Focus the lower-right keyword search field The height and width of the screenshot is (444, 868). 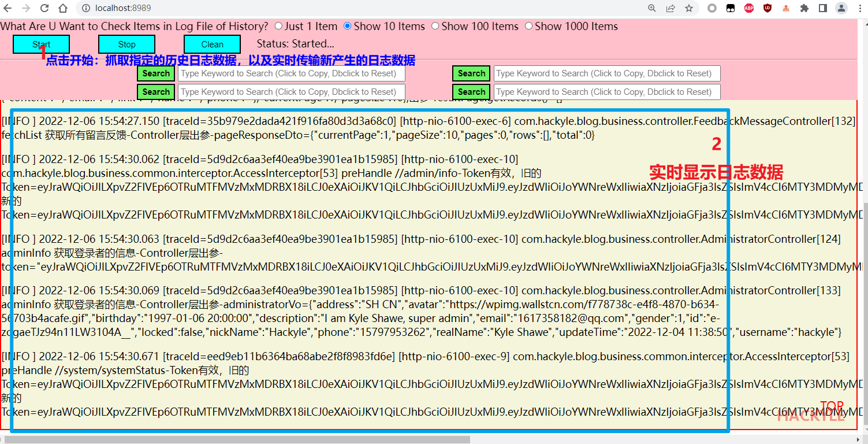(607, 92)
